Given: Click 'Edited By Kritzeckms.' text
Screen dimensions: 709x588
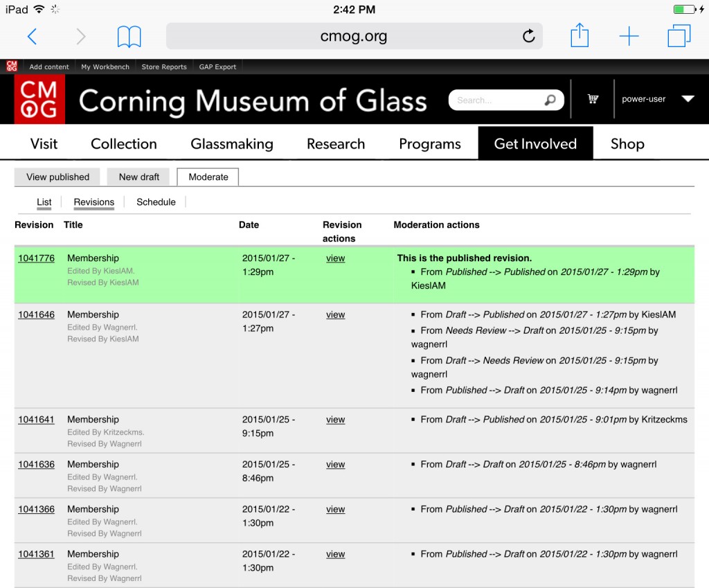Looking at the screenshot, I should coord(106,432).
